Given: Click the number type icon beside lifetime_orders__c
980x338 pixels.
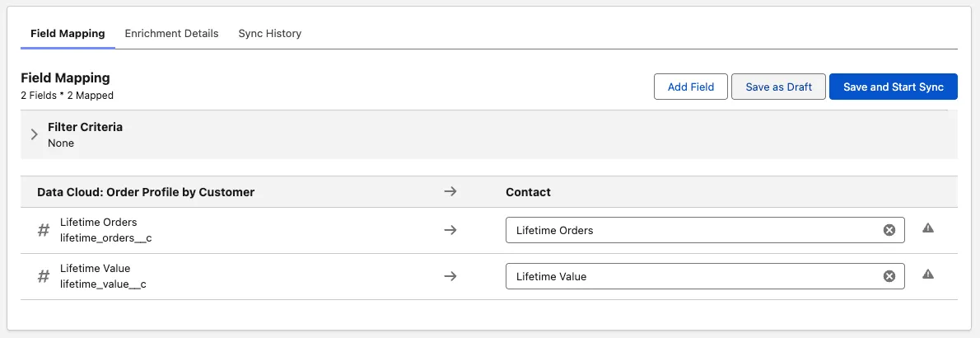Looking at the screenshot, I should pos(44,230).
